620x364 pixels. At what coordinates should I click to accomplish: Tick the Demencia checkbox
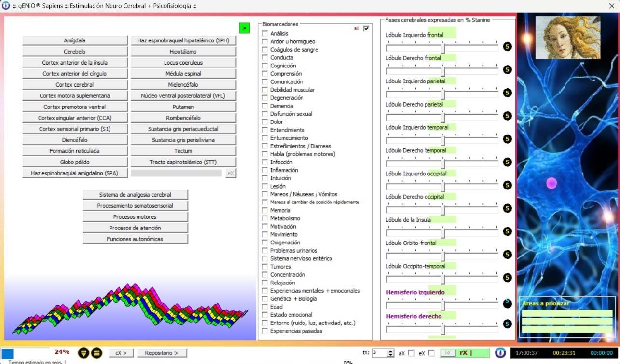(265, 106)
